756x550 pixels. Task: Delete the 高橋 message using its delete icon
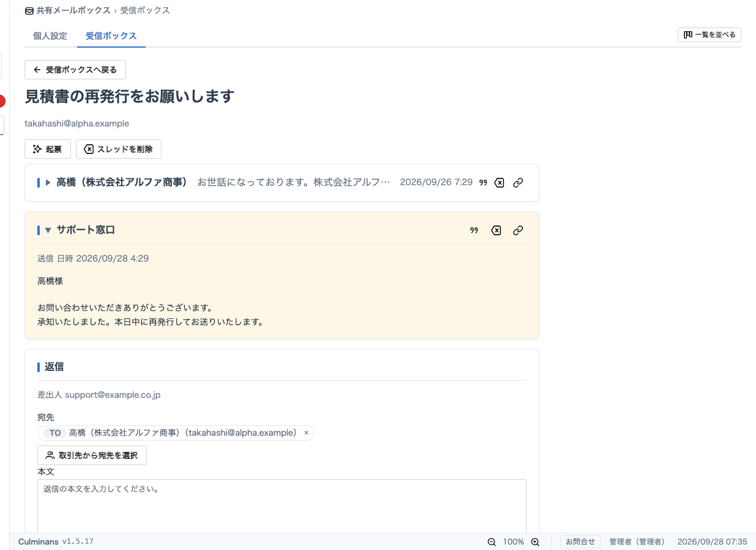[499, 183]
